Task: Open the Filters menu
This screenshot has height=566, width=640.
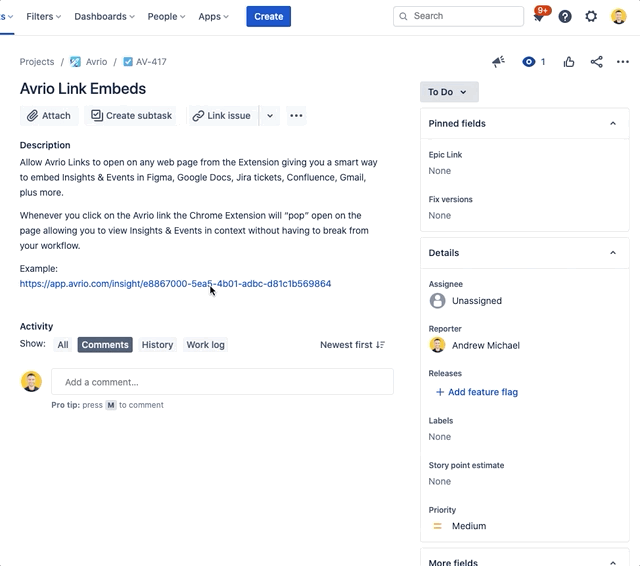Action: tap(44, 16)
